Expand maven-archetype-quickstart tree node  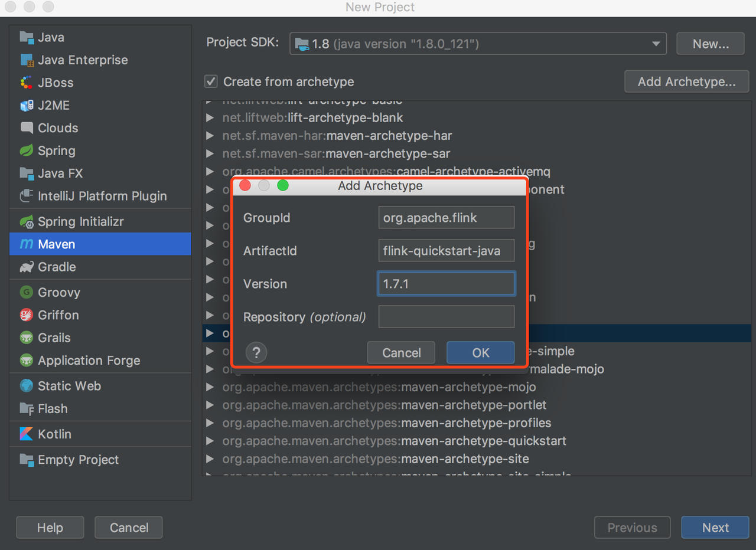click(210, 441)
